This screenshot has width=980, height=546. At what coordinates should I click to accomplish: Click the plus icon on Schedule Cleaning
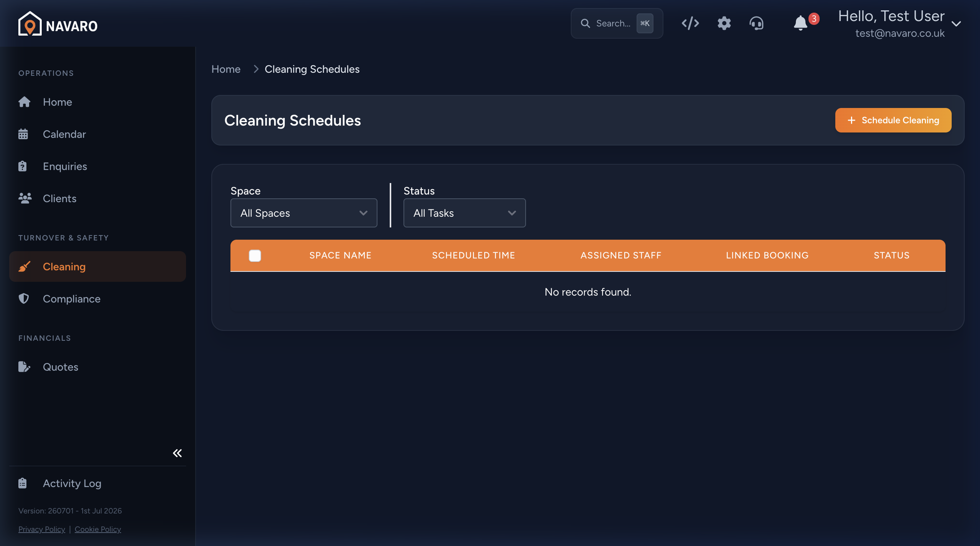tap(851, 120)
